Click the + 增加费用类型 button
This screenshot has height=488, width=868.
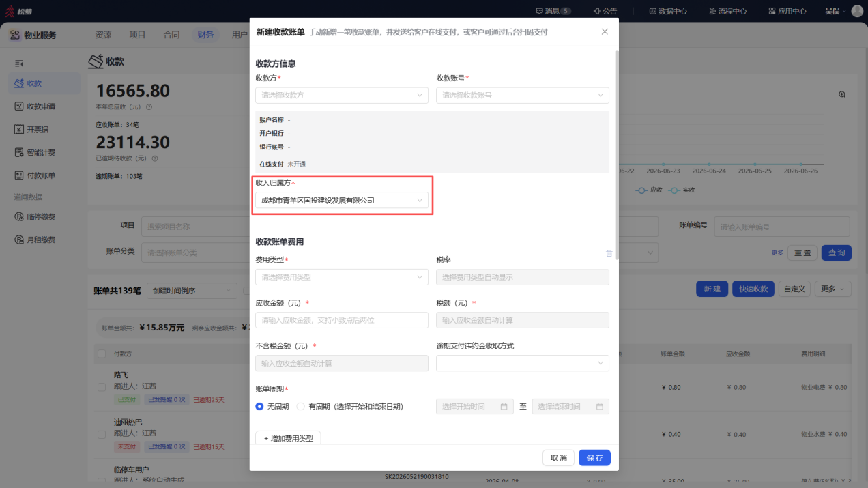(288, 438)
